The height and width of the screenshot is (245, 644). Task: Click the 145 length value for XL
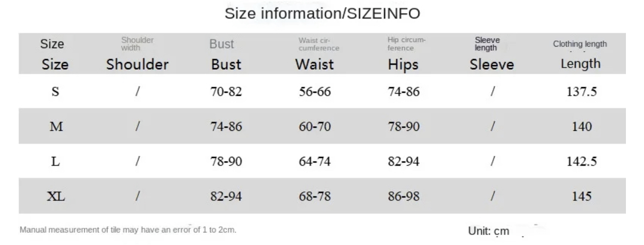click(x=581, y=196)
